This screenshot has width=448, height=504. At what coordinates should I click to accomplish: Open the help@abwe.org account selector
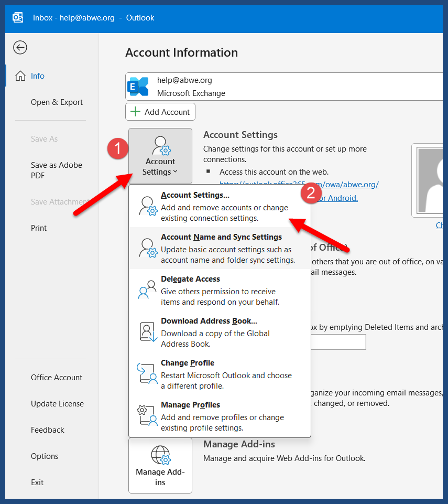click(x=284, y=87)
